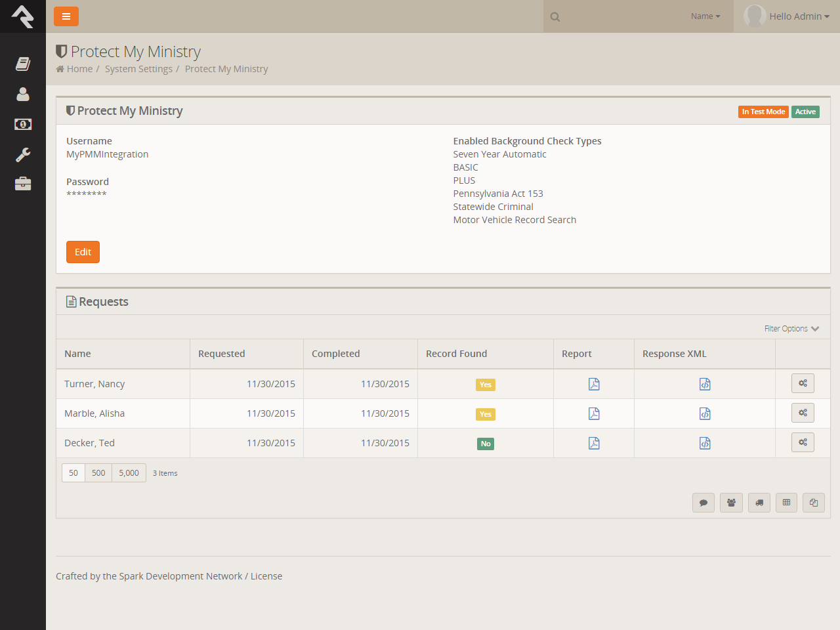Image resolution: width=840 pixels, height=630 pixels.
Task: Set page size to 5,000
Action: pos(129,473)
